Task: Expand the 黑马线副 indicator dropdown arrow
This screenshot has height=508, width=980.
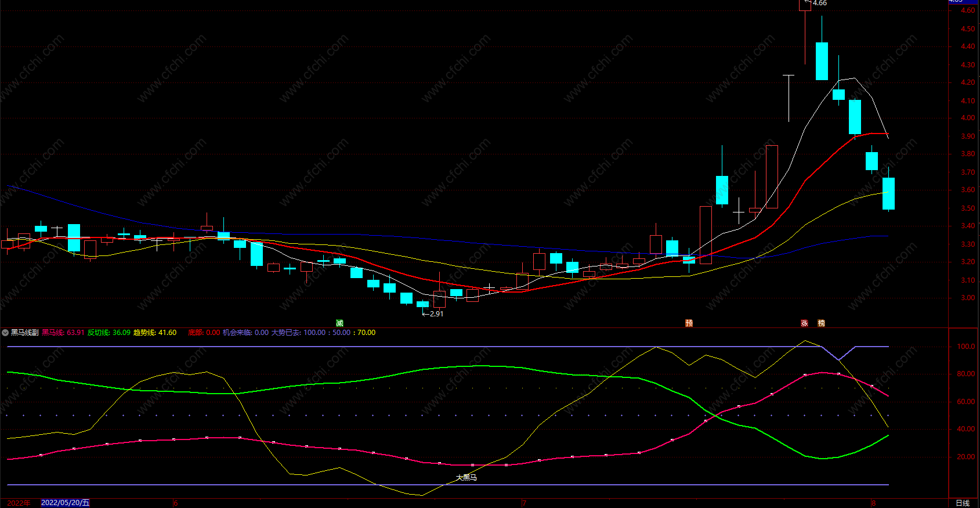Action: 5,333
